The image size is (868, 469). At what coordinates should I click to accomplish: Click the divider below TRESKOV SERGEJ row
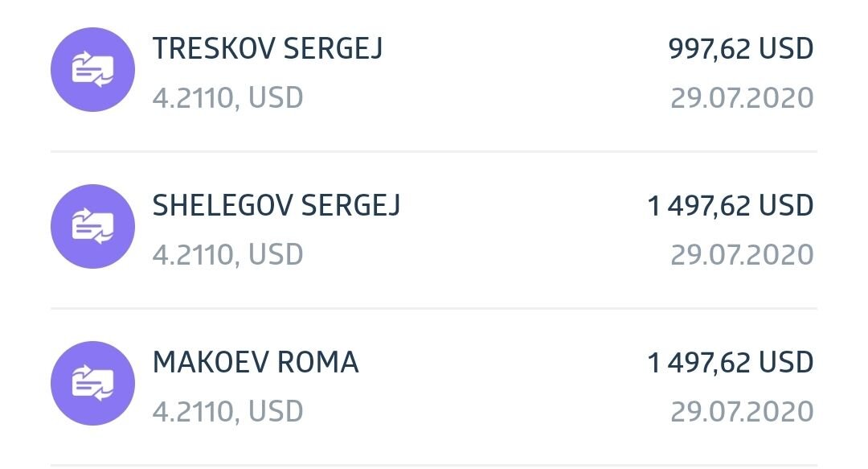434,151
